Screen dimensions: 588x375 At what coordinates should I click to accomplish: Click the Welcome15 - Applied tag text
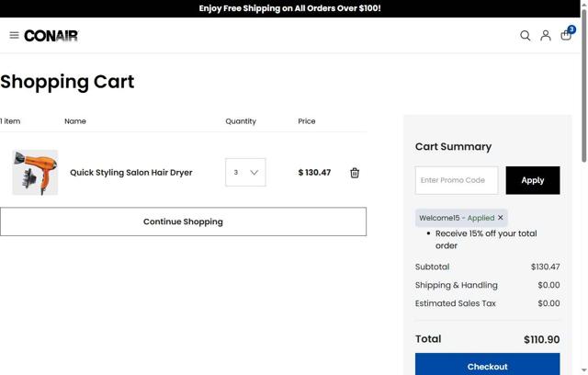pyautogui.click(x=457, y=218)
